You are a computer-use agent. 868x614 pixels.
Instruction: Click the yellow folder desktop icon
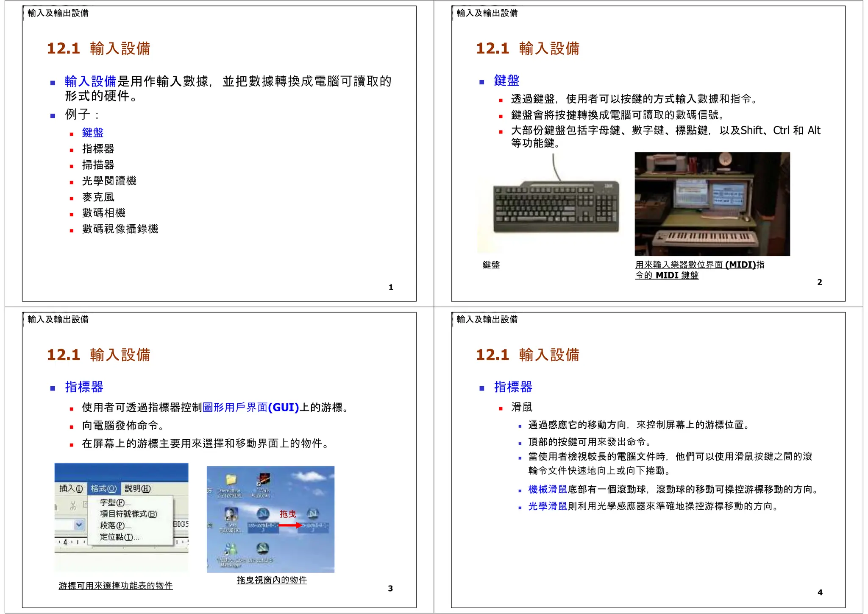231,480
